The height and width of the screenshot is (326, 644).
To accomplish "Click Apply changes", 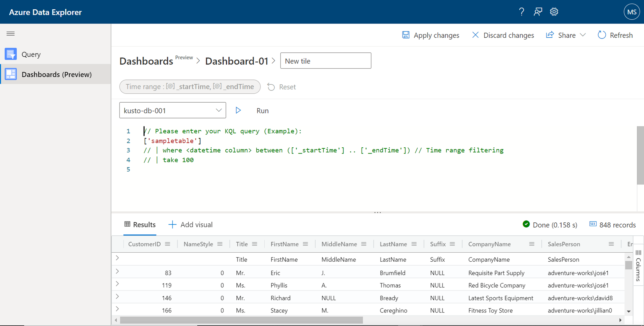I will tap(431, 35).
